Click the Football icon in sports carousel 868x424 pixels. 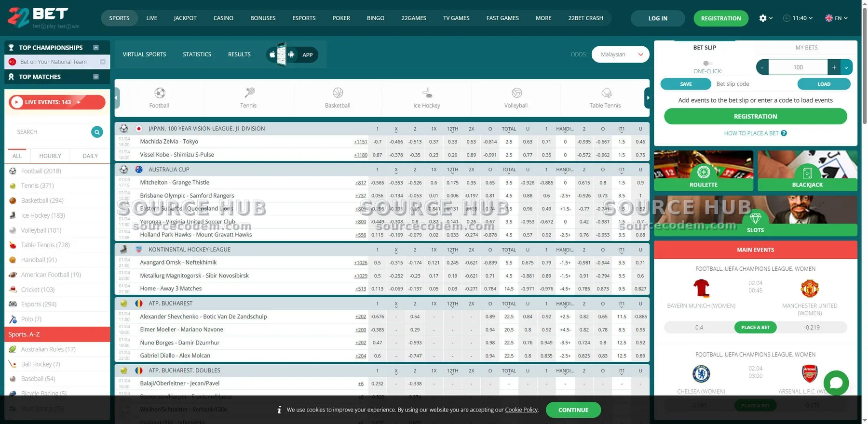click(x=160, y=93)
